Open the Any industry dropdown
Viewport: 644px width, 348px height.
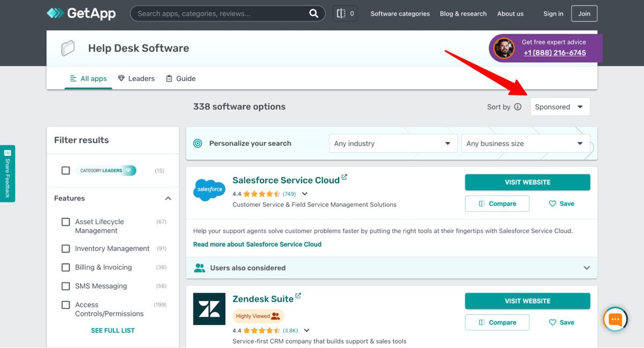click(393, 144)
